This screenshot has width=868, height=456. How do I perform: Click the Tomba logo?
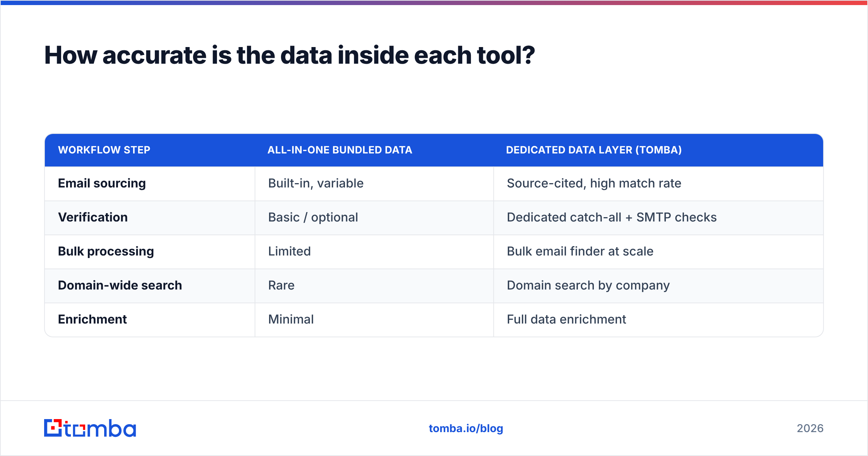[x=90, y=428]
